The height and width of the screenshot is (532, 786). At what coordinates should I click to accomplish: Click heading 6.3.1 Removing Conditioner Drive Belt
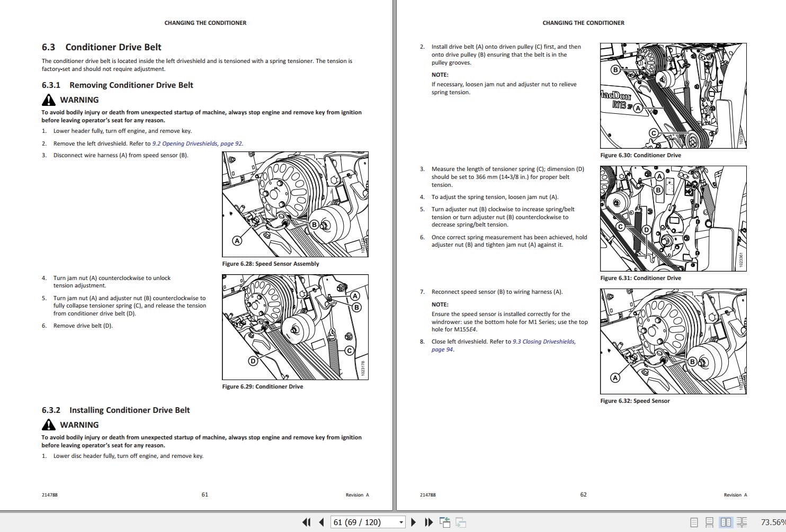click(118, 85)
